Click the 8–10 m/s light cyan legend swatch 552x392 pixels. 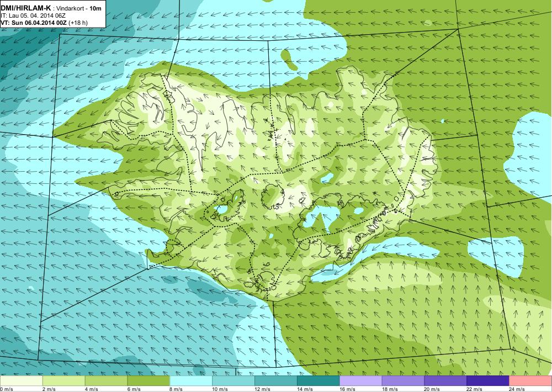[191, 381]
